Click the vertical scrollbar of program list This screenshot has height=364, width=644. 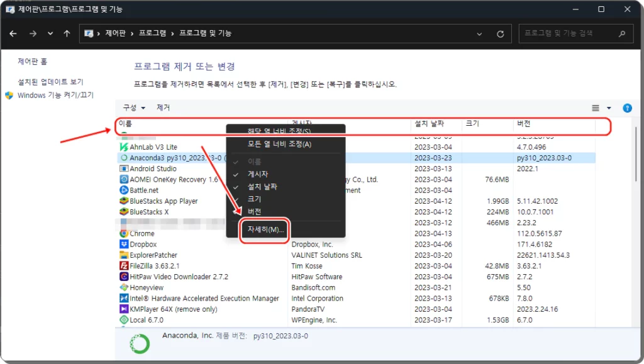(636, 154)
